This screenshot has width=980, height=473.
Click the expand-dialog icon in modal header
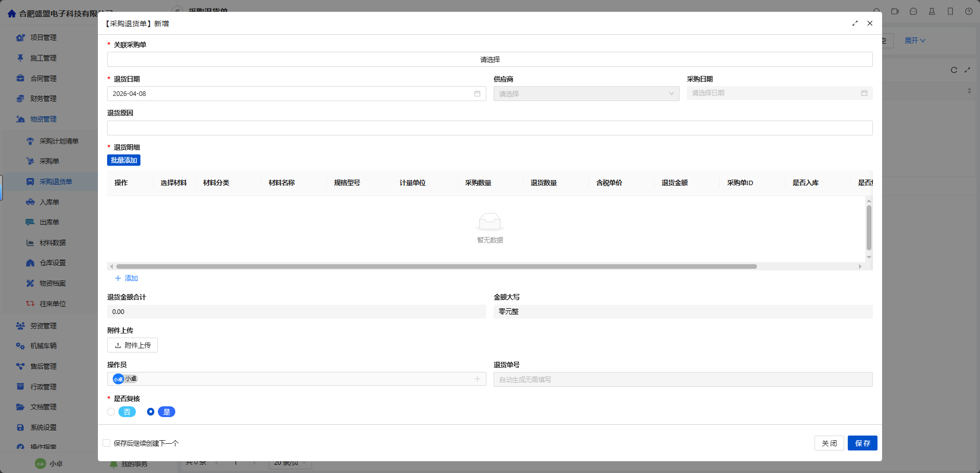[855, 24]
